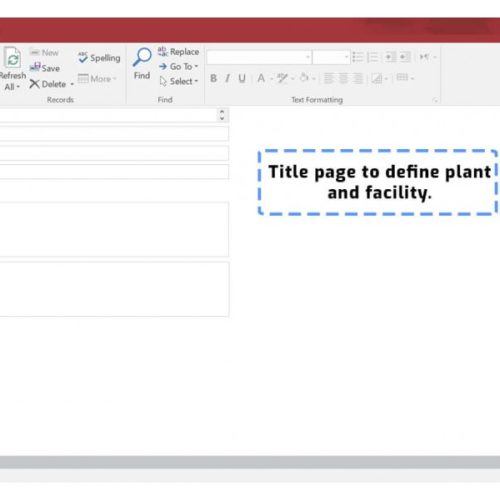Open the font name combo box
Viewport: 500px width, 500px height.
point(259,57)
